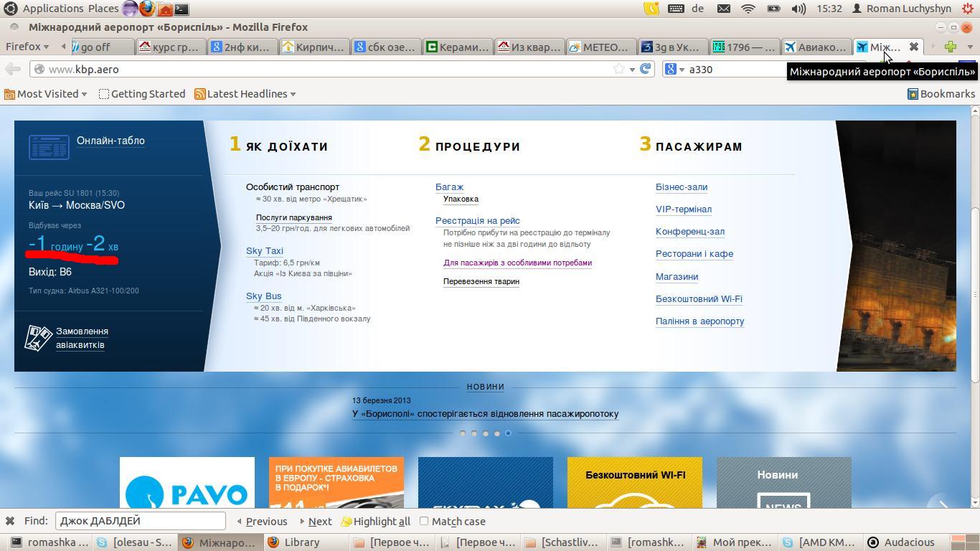
Task: Click the Onlain-tablo flight board icon
Action: coord(49,147)
